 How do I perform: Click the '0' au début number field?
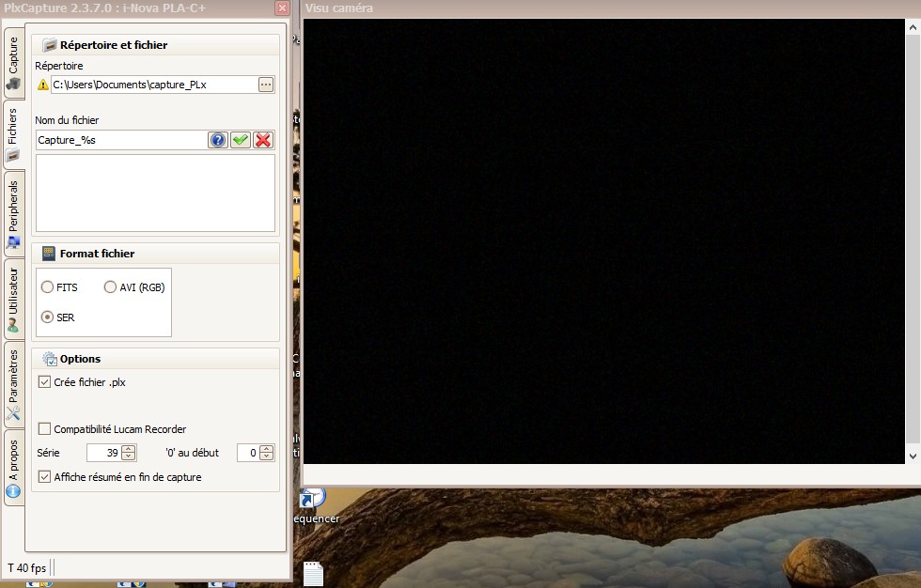pyautogui.click(x=248, y=453)
